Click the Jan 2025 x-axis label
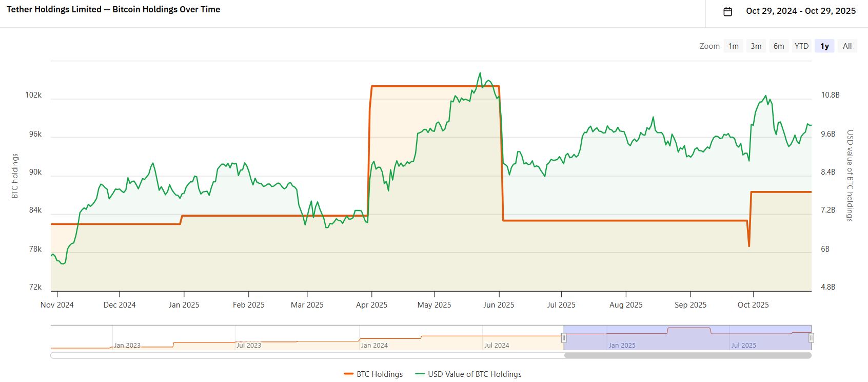The height and width of the screenshot is (382, 868). click(x=184, y=305)
